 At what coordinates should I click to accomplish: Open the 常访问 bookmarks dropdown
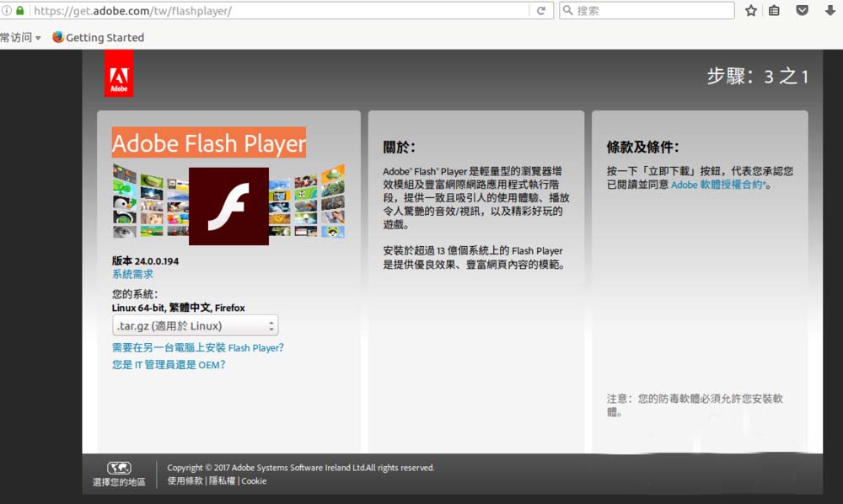point(20,38)
